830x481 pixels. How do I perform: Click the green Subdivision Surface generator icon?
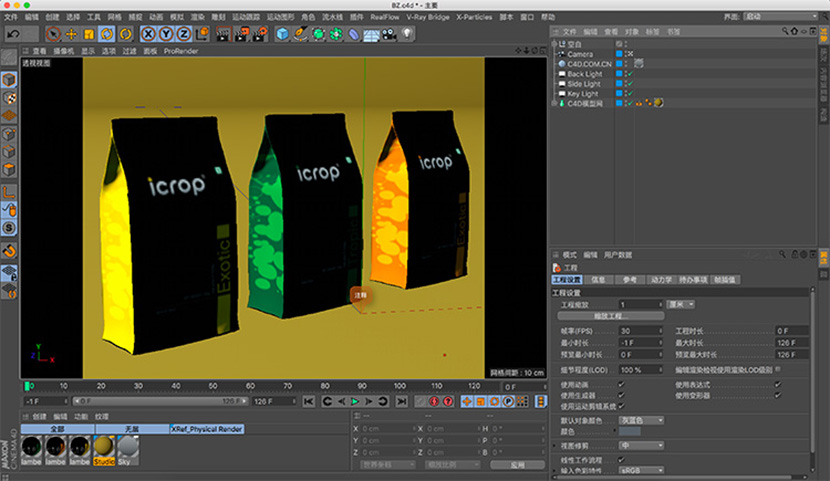[x=318, y=34]
